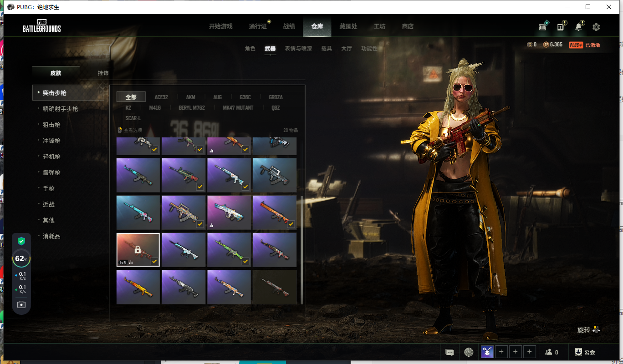
Task: Click the camera screenshot icon in the side widget
Action: coord(21,304)
